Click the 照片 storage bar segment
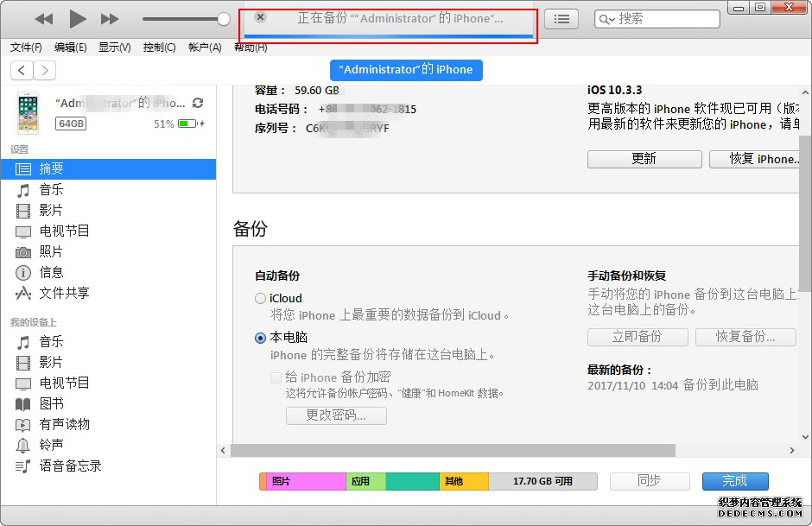Screen dimensions: 812x526 (306, 481)
